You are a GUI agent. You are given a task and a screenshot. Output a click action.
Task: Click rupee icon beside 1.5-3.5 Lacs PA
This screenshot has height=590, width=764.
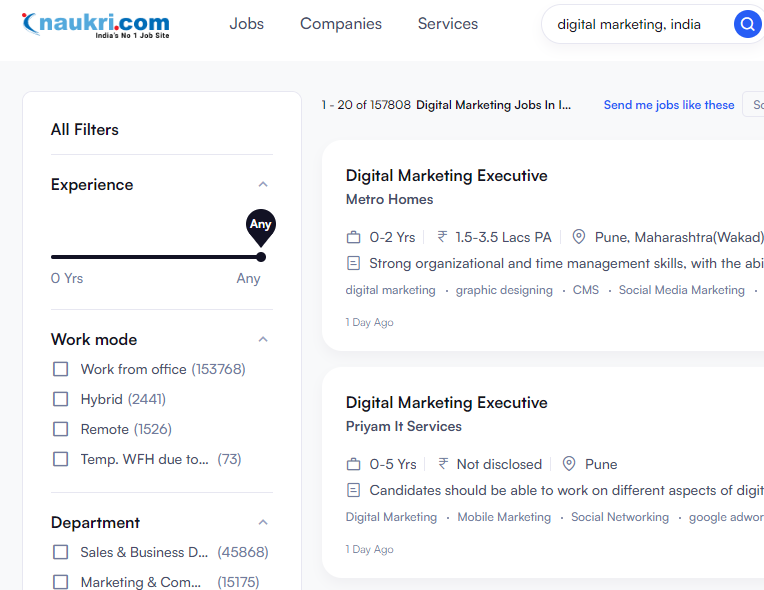pos(442,237)
